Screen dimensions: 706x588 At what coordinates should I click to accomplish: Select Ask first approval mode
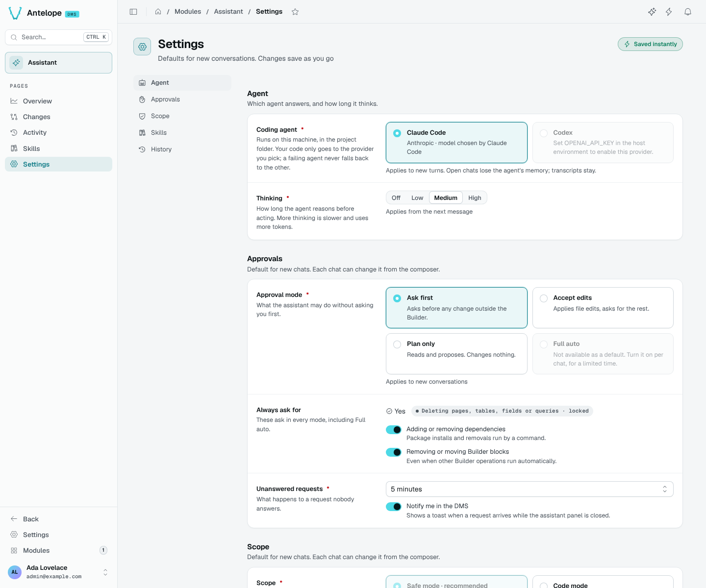(456, 308)
